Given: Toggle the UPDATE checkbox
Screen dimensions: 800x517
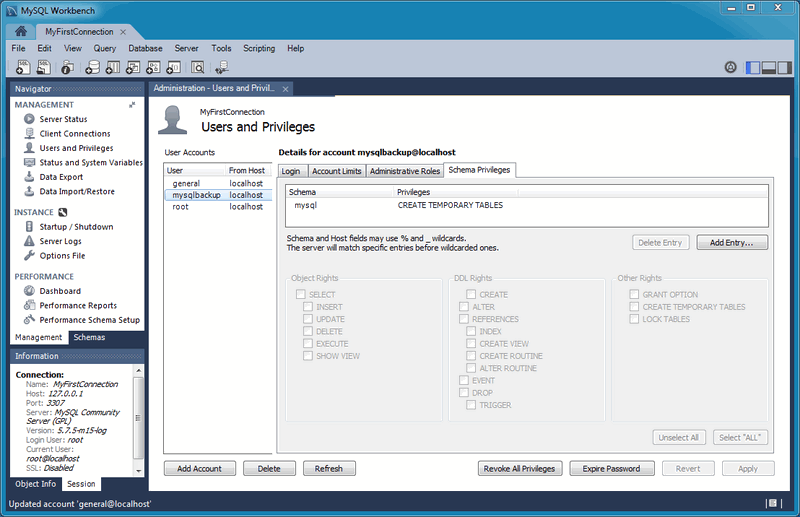Looking at the screenshot, I should (x=308, y=319).
